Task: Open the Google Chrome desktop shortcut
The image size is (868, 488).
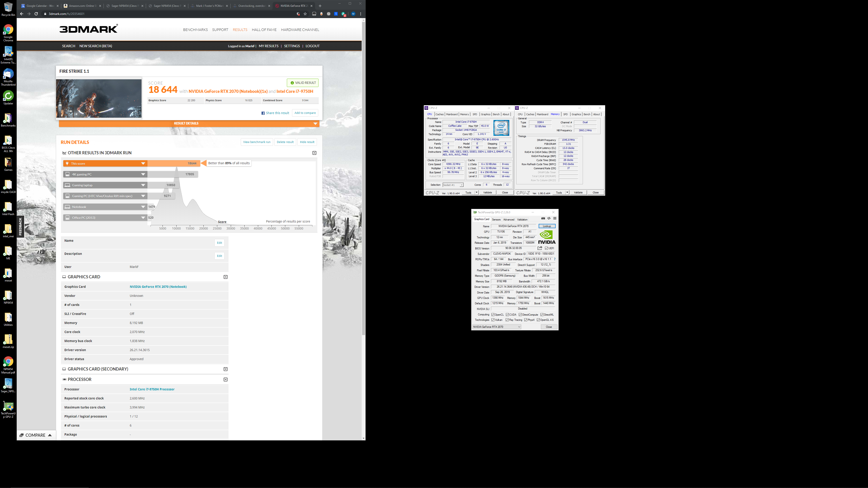Action: (x=8, y=33)
